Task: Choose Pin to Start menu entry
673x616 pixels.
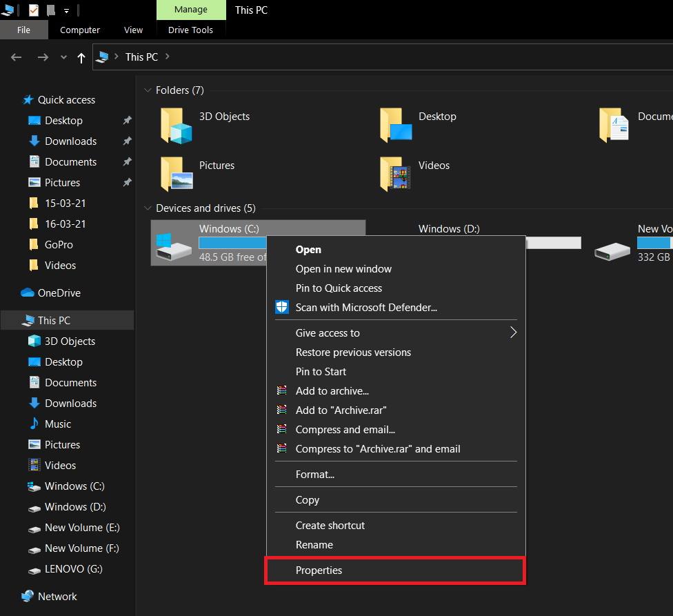Action: [x=396, y=371]
